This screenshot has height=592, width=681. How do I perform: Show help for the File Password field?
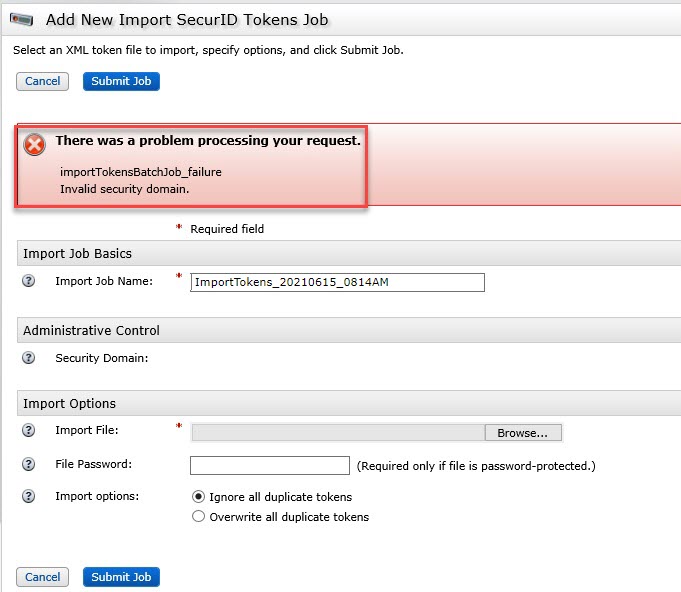pyautogui.click(x=29, y=465)
